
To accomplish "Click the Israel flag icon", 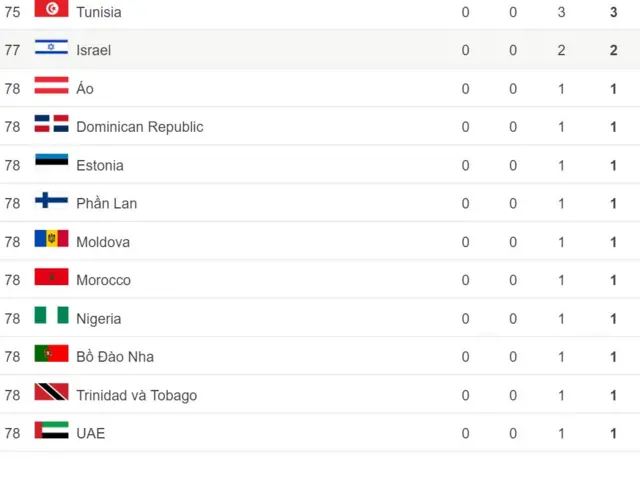I will [51, 47].
